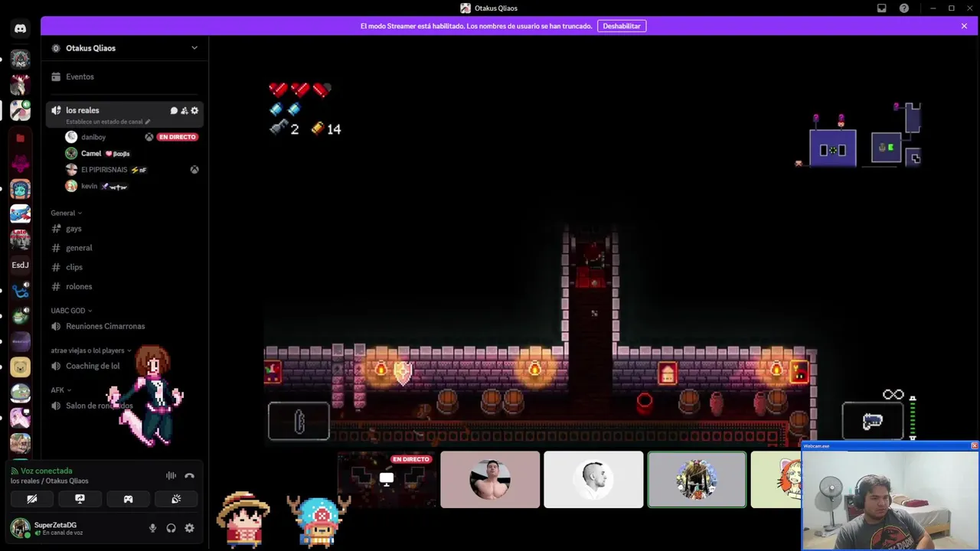
Task: Collapse the UABC GOD category
Action: click(x=71, y=311)
